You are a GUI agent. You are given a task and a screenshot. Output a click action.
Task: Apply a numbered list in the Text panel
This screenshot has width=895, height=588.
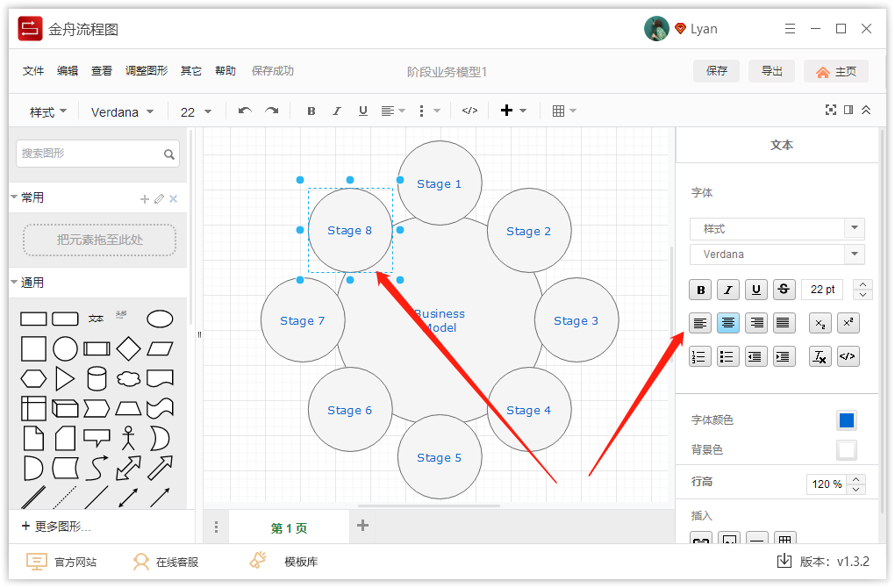point(699,356)
